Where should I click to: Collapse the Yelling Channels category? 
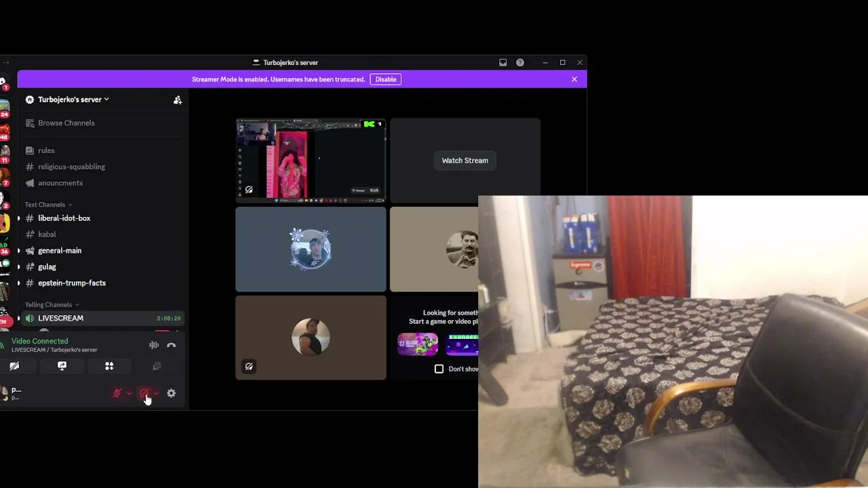click(x=52, y=305)
